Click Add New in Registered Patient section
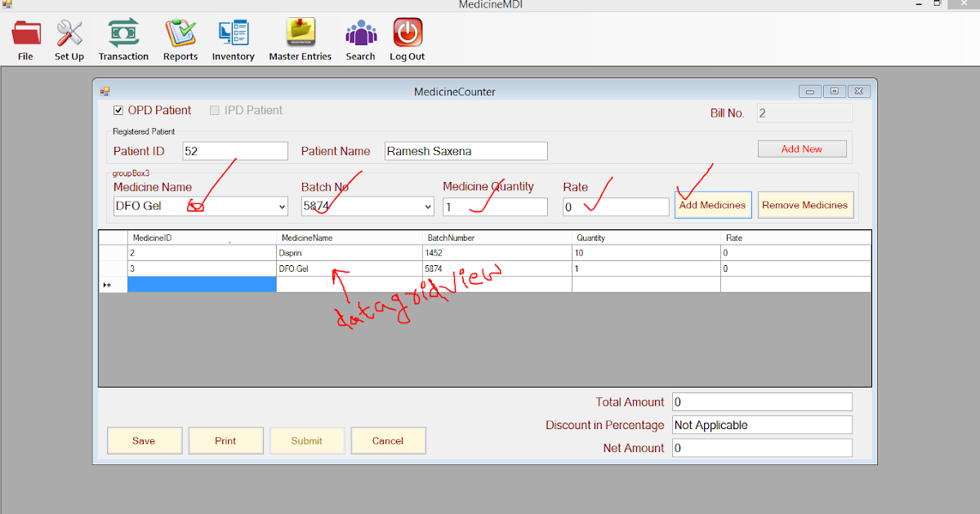980x514 pixels. (x=801, y=148)
